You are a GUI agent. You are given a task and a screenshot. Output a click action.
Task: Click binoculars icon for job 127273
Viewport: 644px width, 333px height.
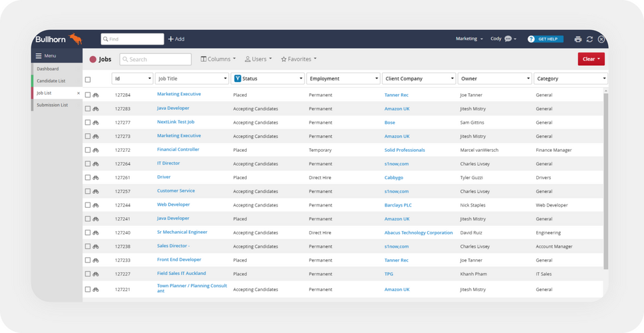[96, 136]
